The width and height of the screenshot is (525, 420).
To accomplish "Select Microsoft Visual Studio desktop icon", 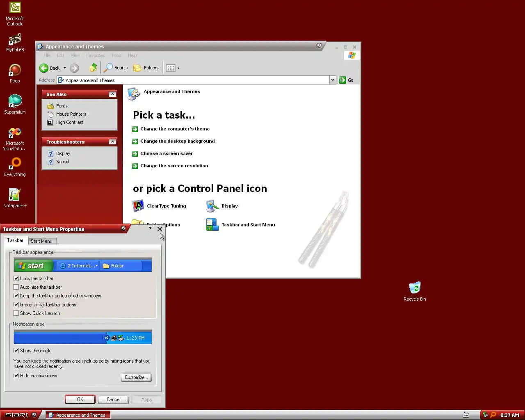I will (x=15, y=139).
